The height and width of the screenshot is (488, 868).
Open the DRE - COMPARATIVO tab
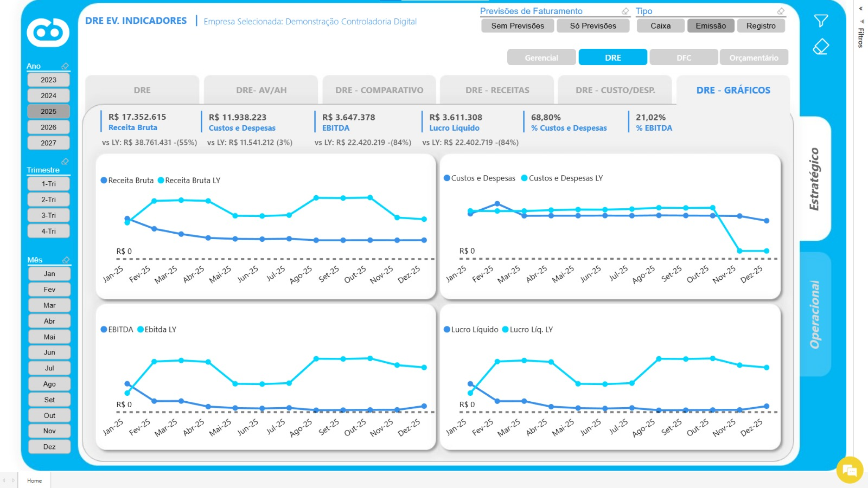(379, 90)
